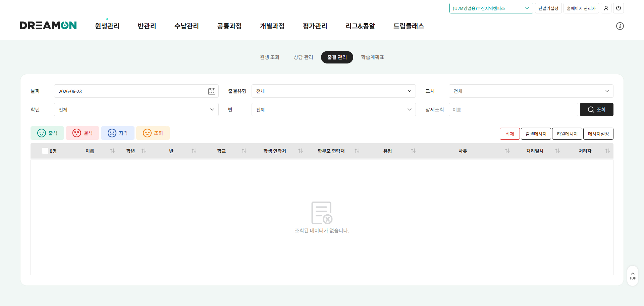Open 단말기설정 in the top bar
The image size is (644, 306).
pos(548,8)
